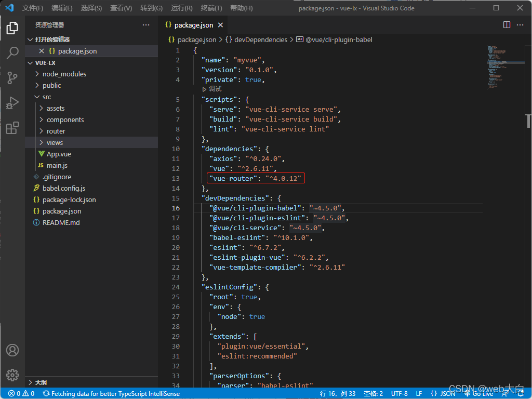The image size is (532, 399).
Task: Open the Run and Debug view
Action: pyautogui.click(x=12, y=103)
